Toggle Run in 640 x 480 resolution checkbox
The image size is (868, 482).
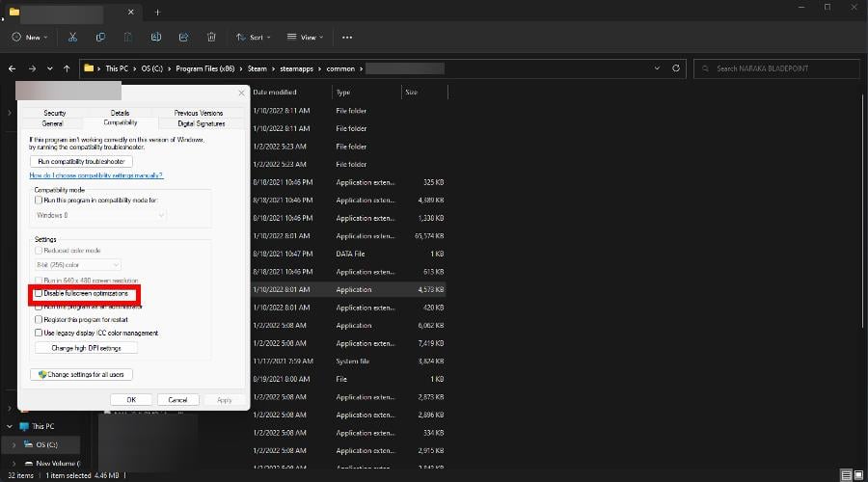39,280
